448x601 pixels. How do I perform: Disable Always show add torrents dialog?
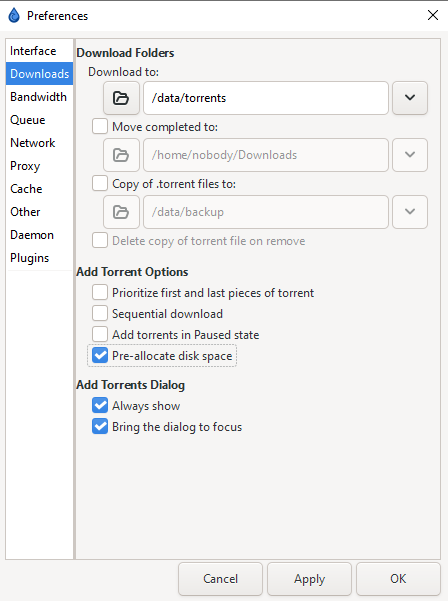pyautogui.click(x=100, y=406)
